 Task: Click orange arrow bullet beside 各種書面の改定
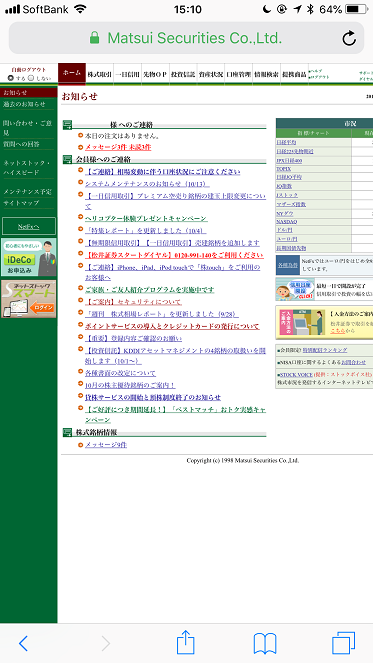[x=81, y=372]
